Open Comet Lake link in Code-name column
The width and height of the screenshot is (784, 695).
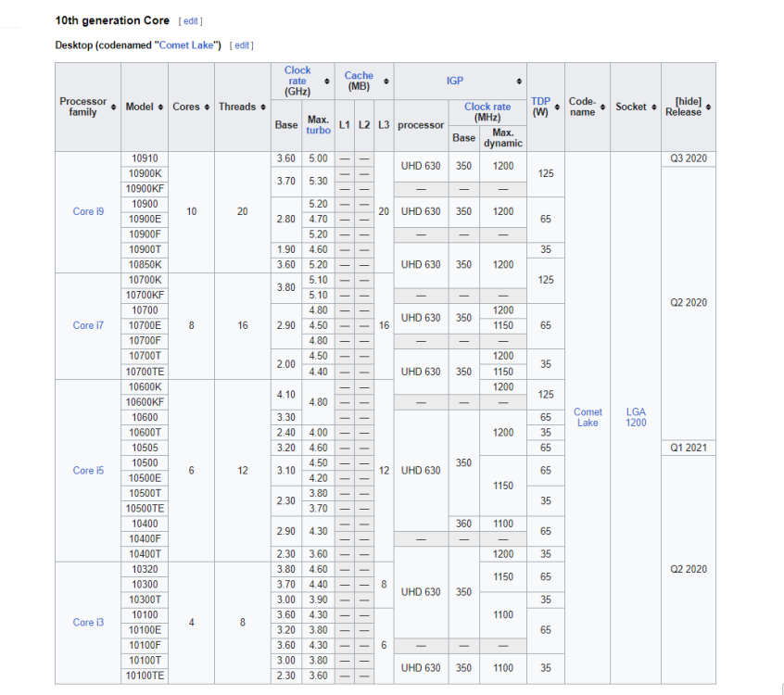[x=588, y=417]
